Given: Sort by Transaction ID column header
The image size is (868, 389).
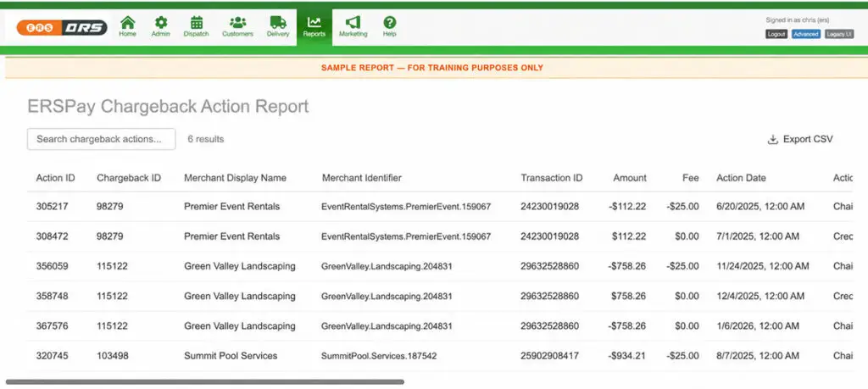Looking at the screenshot, I should [551, 178].
